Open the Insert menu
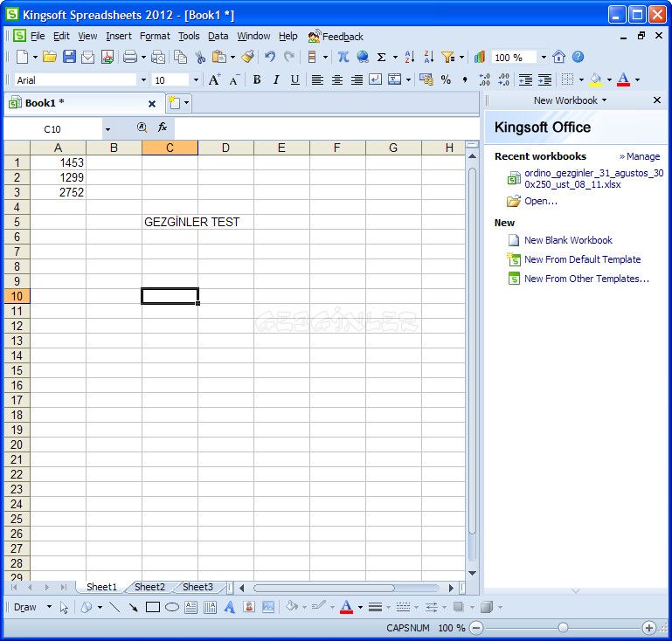The image size is (672, 641). (x=119, y=36)
